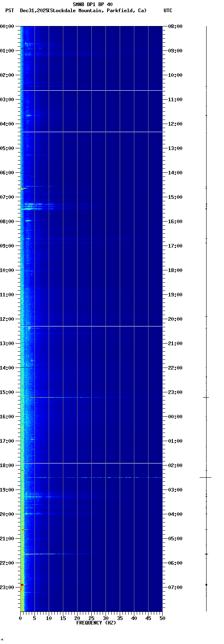Pick '12:00' on the right UTC axis
Screen dimensions: 224x644
click(x=175, y=124)
